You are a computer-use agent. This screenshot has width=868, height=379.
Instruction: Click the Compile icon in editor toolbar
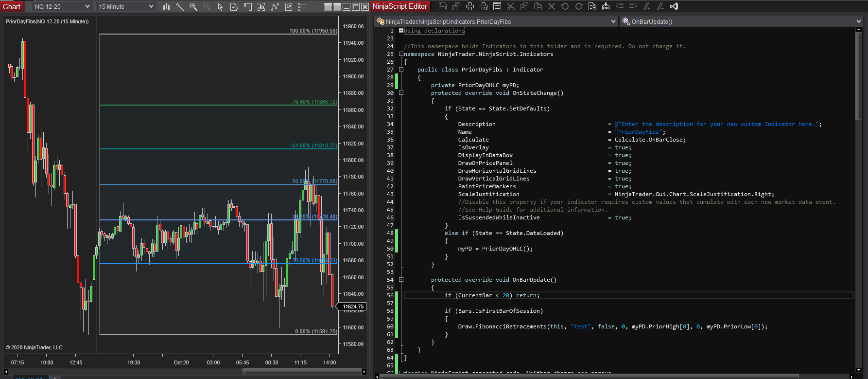(x=606, y=6)
